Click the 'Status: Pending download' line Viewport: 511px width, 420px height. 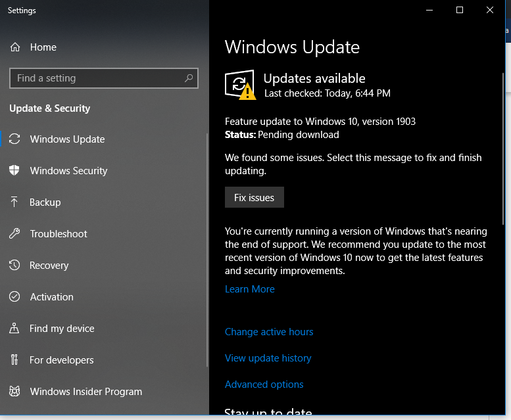click(282, 135)
